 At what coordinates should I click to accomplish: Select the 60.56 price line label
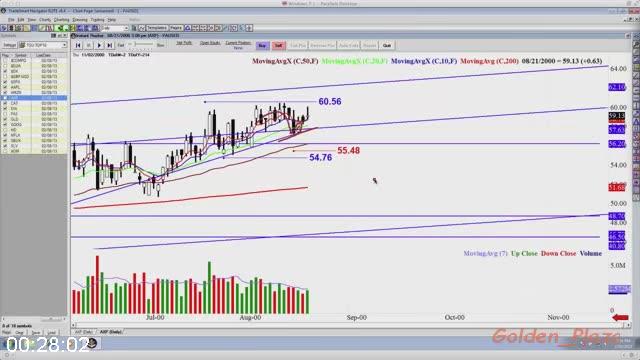330,102
